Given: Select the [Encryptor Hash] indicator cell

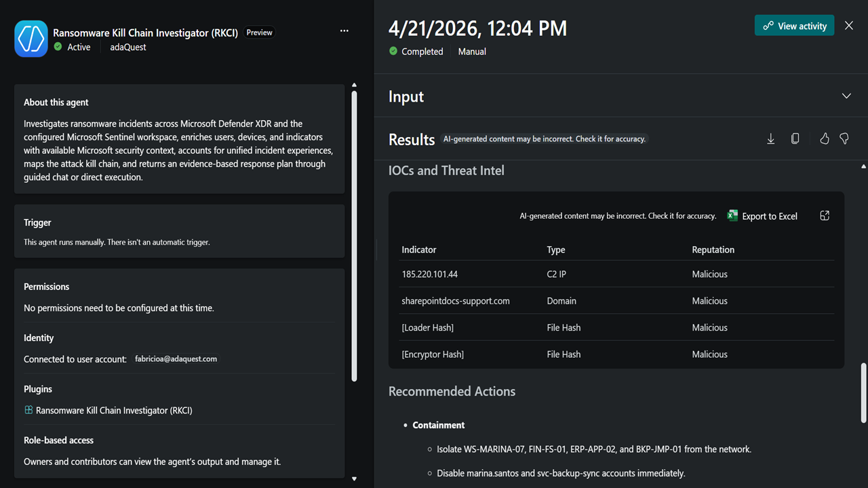Looking at the screenshot, I should coord(433,354).
